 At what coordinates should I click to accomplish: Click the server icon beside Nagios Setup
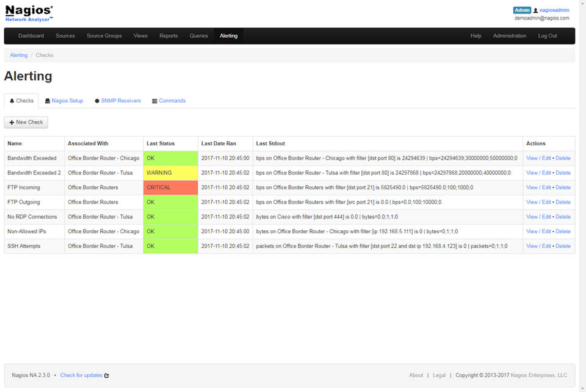(x=48, y=100)
